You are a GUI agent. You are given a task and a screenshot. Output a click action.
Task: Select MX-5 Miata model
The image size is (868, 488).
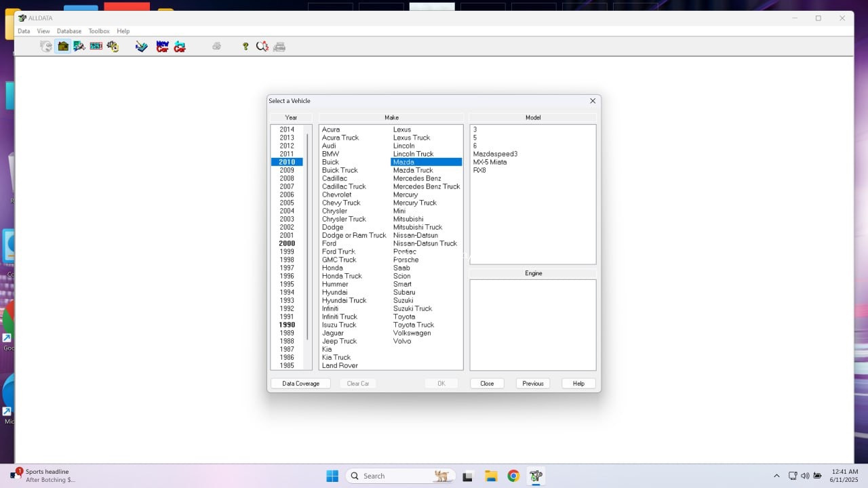[x=490, y=162]
